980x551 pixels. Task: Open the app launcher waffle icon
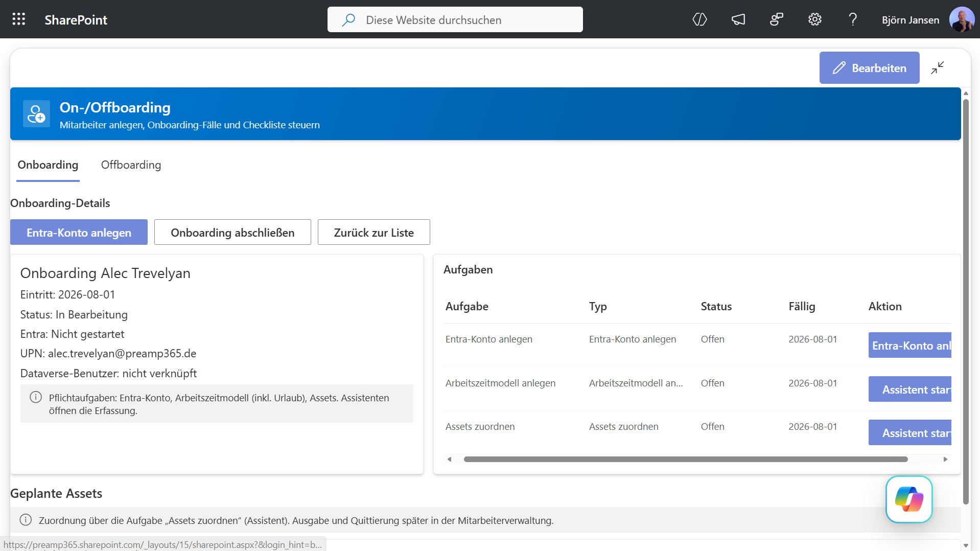pyautogui.click(x=19, y=19)
